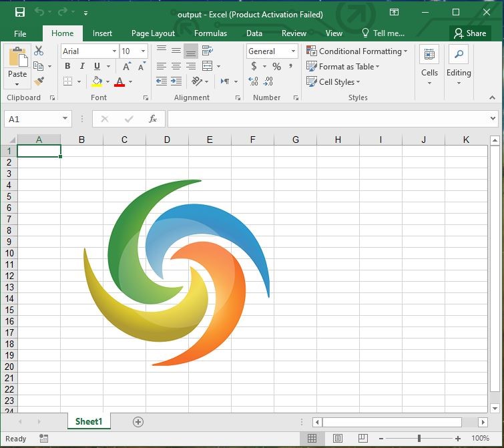Toggle Wrap Text option
The height and width of the screenshot is (448, 504).
(x=207, y=51)
